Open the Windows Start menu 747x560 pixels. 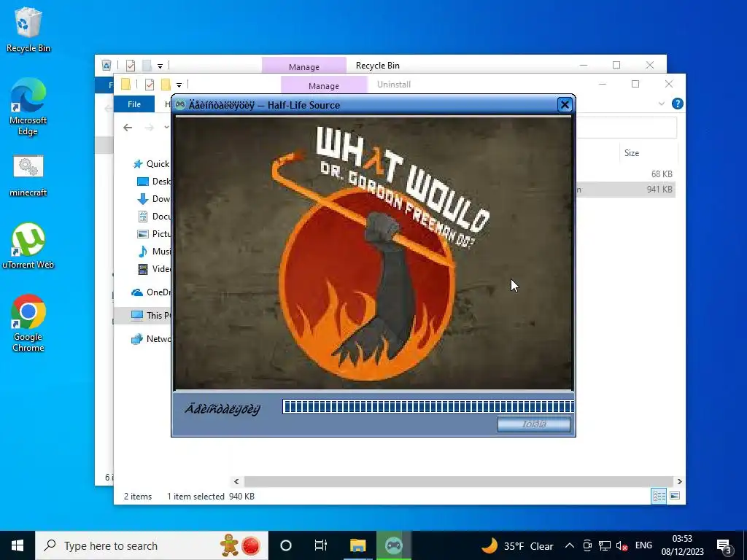[18, 545]
